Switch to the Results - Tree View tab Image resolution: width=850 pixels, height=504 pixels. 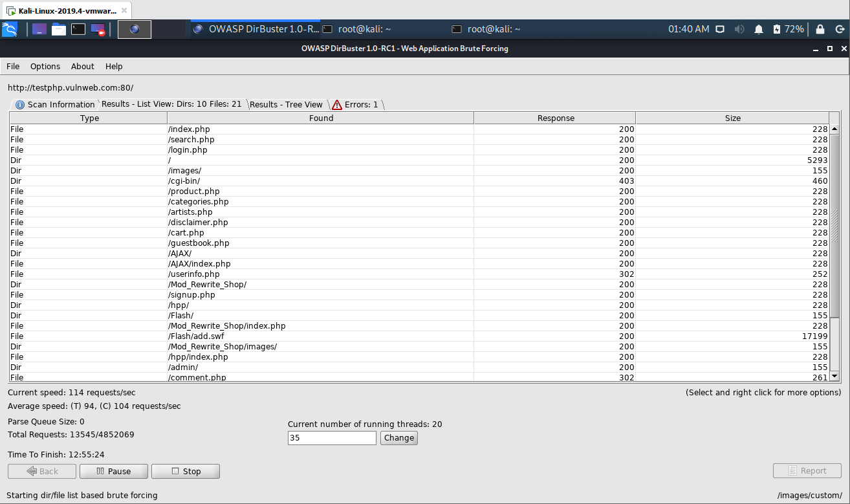point(286,105)
